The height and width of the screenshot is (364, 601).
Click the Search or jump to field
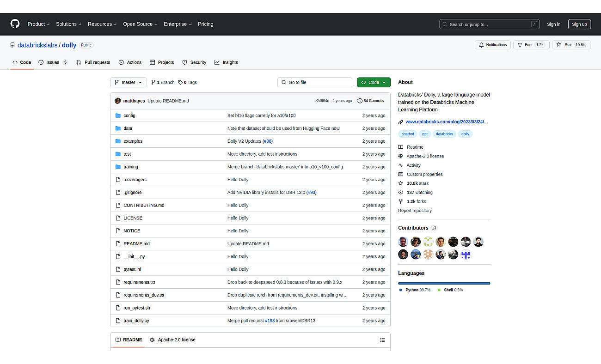coord(490,24)
